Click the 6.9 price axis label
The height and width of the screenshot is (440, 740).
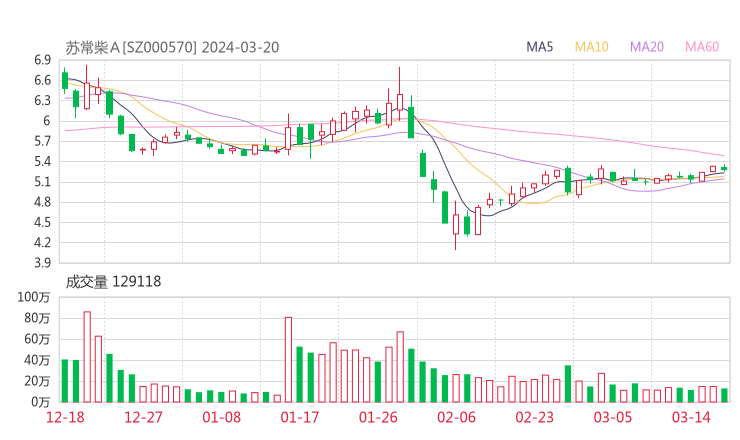coord(42,60)
